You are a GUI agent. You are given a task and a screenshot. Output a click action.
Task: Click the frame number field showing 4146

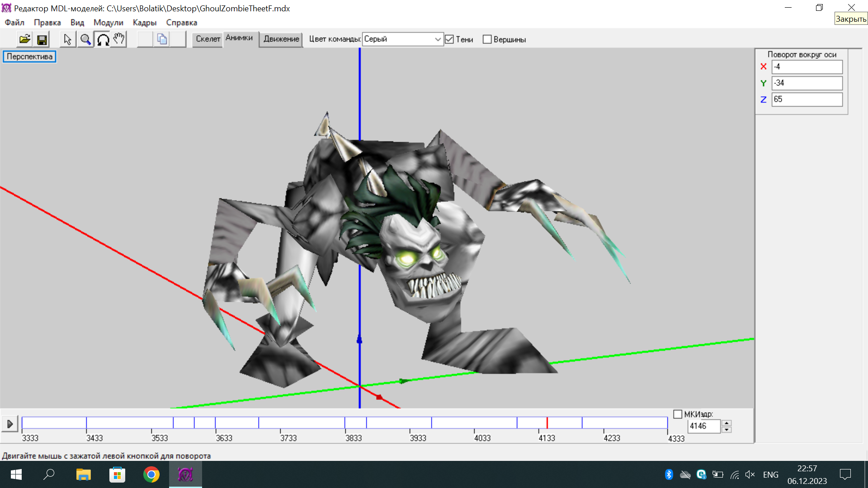click(703, 426)
